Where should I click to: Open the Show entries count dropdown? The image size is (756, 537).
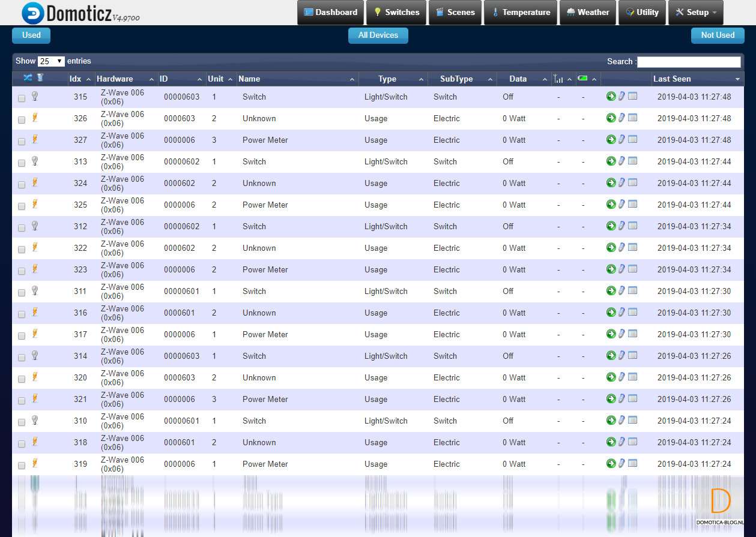coord(51,61)
